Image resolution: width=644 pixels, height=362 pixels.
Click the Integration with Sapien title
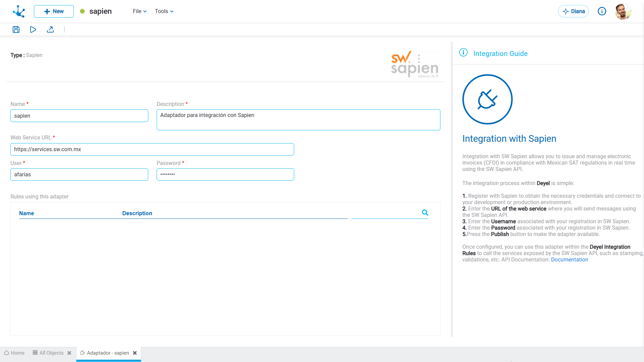tap(509, 139)
